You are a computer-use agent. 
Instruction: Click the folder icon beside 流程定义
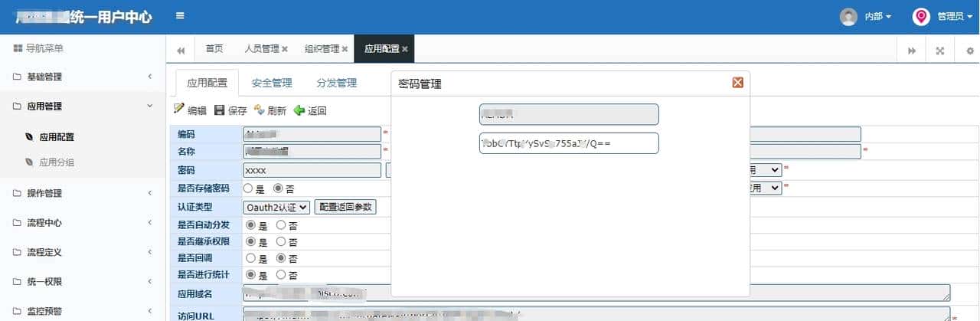pyautogui.click(x=18, y=252)
